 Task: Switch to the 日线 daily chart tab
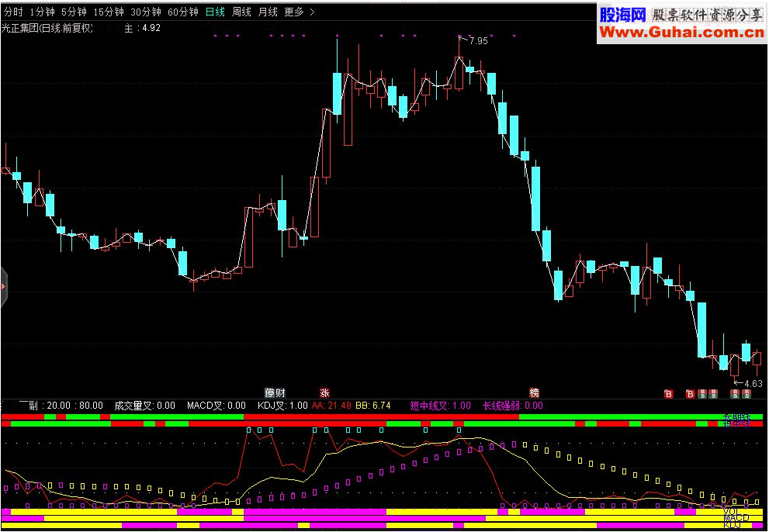(x=215, y=12)
